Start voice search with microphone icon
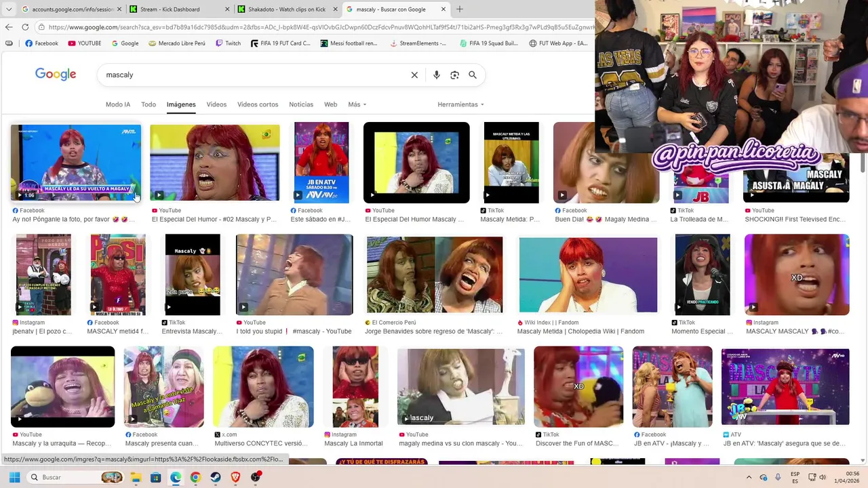Screen dimensions: 868x488 click(437, 75)
